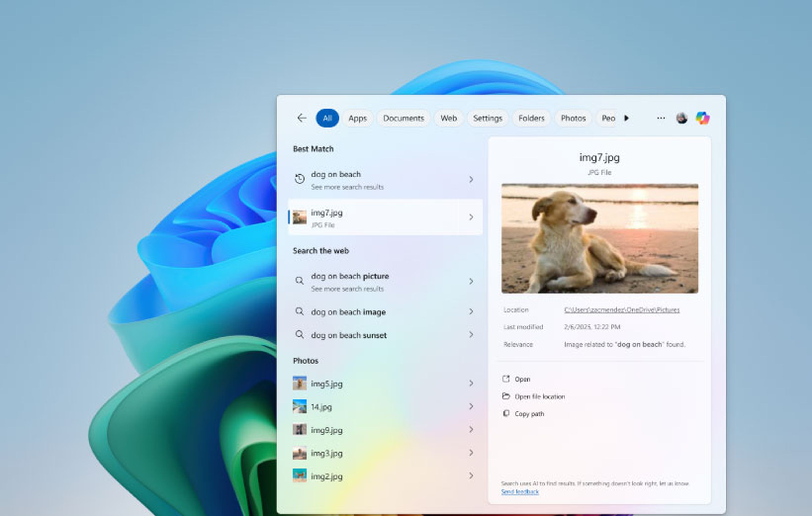Select the img9.jpg thumbnail
This screenshot has width=812, height=516.
(299, 429)
